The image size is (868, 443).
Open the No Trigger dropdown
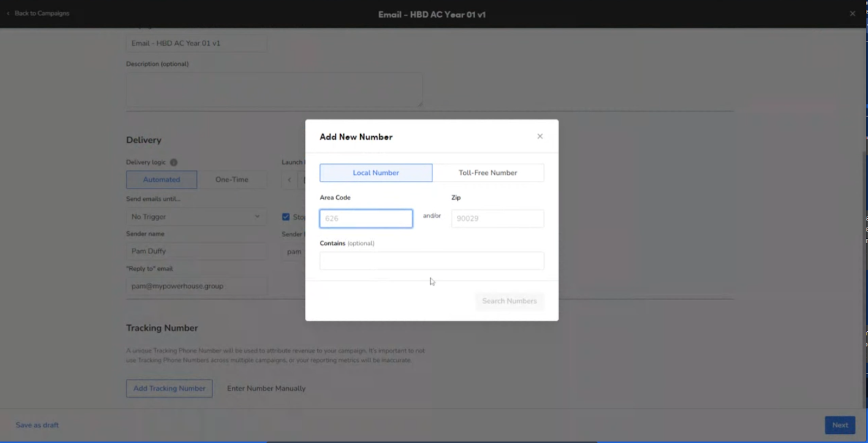coord(196,217)
